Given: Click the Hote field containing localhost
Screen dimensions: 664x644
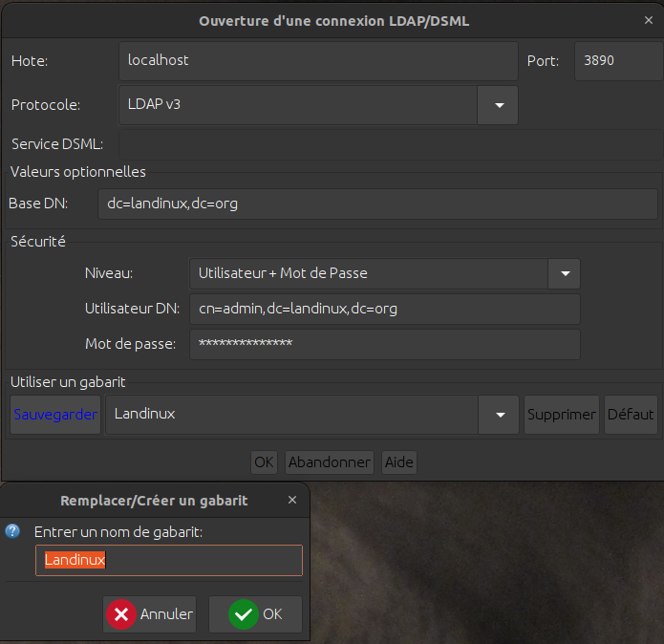Looking at the screenshot, I should tap(319, 60).
